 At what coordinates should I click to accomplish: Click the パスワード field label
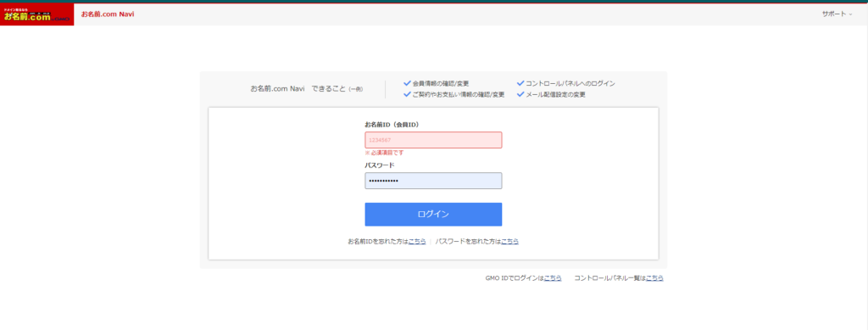point(379,165)
